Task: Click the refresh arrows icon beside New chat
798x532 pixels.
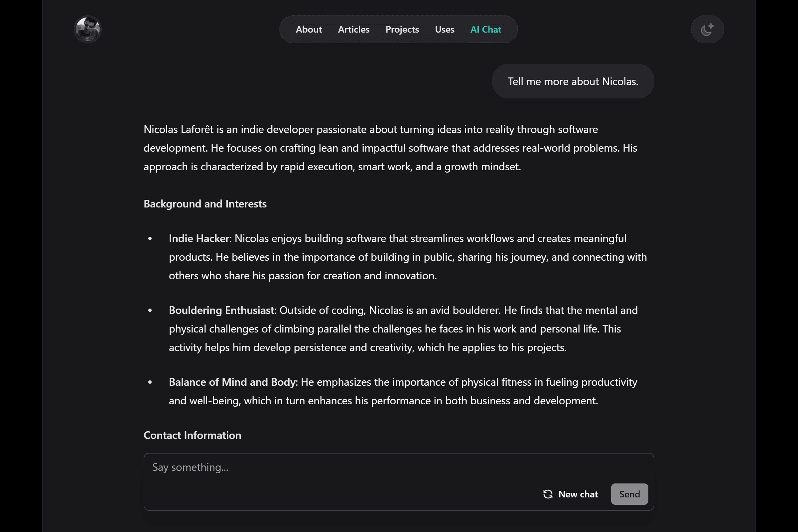Action: [548, 494]
